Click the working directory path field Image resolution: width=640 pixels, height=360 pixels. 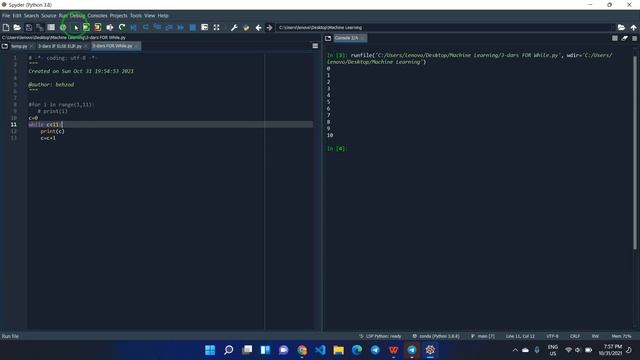click(445, 27)
